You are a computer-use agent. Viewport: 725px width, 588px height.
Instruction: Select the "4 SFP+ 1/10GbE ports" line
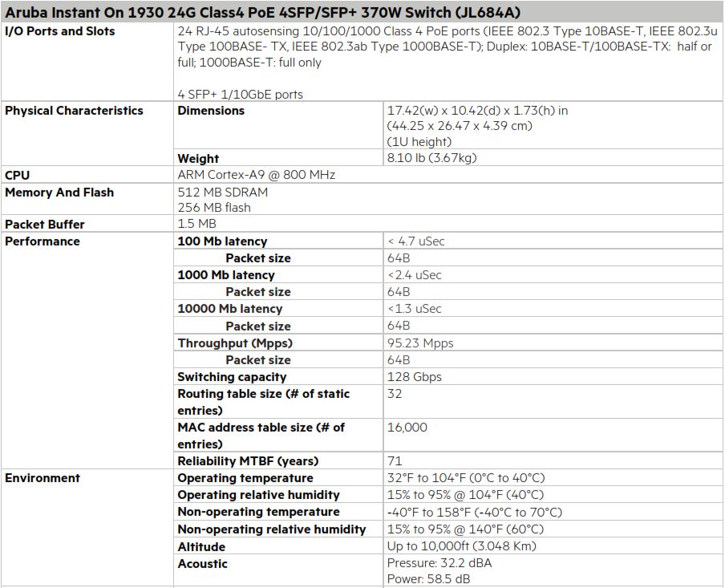[240, 95]
